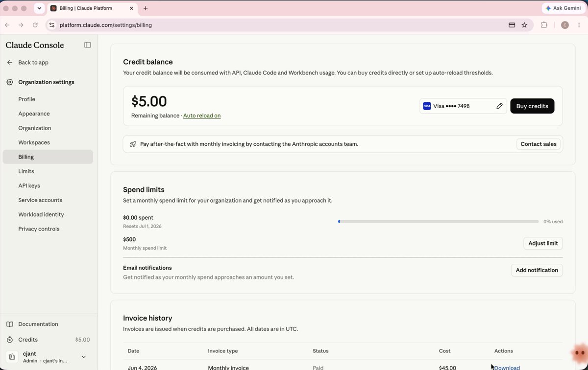This screenshot has height=370, width=588.
Task: Click the Visa card logo icon
Action: tap(427, 106)
